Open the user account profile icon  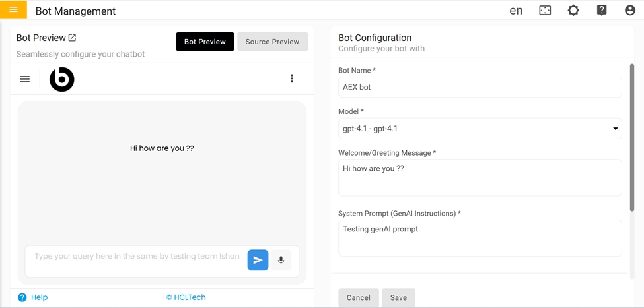(x=629, y=11)
